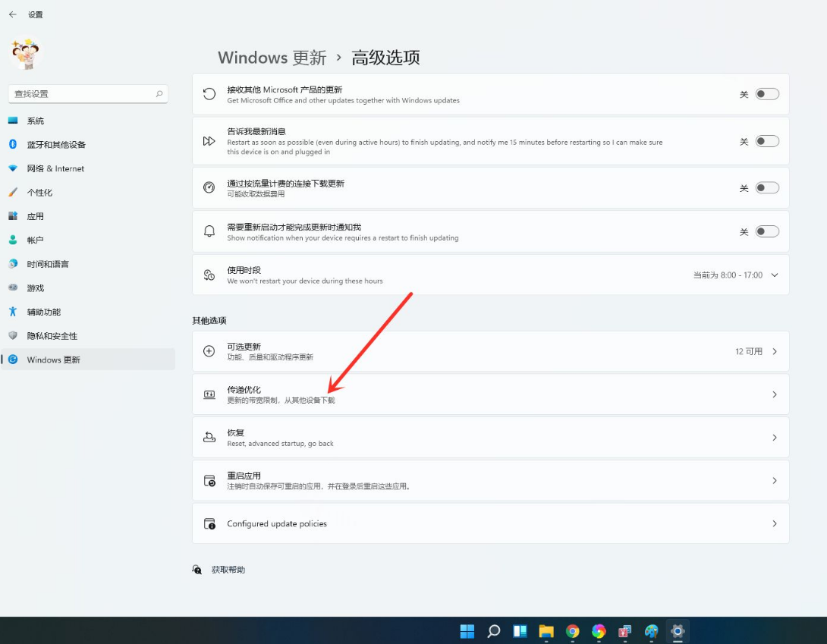The width and height of the screenshot is (827, 644).
Task: Toggle 接收其他 Microsoft 产品的更新 switch
Action: (x=767, y=94)
